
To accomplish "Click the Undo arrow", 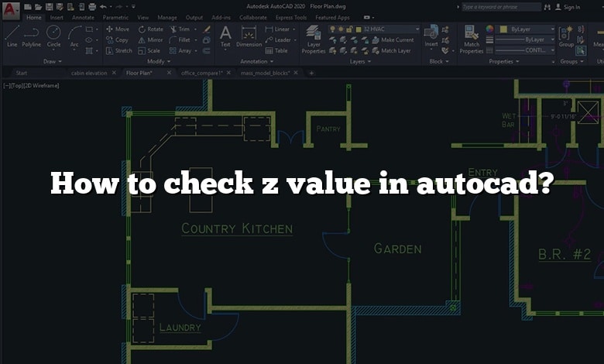I will (103, 6).
